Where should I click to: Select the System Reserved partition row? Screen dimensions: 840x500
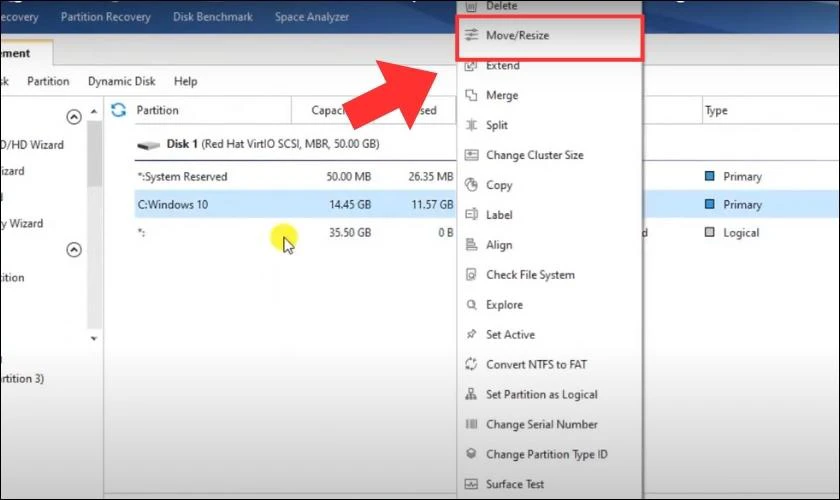297,176
